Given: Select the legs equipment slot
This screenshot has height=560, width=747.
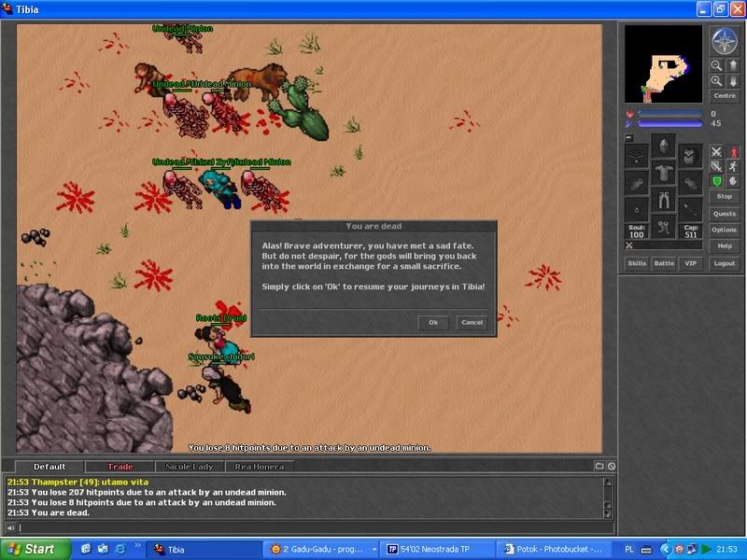Looking at the screenshot, I should (663, 199).
